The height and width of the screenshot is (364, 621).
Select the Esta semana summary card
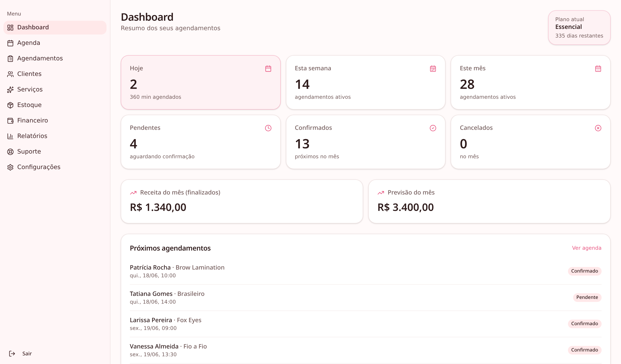(365, 82)
